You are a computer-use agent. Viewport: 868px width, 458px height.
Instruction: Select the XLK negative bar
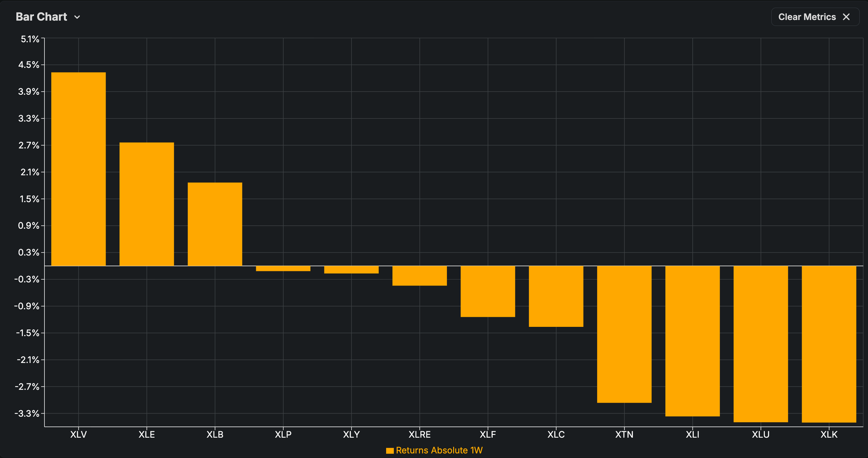pyautogui.click(x=829, y=344)
